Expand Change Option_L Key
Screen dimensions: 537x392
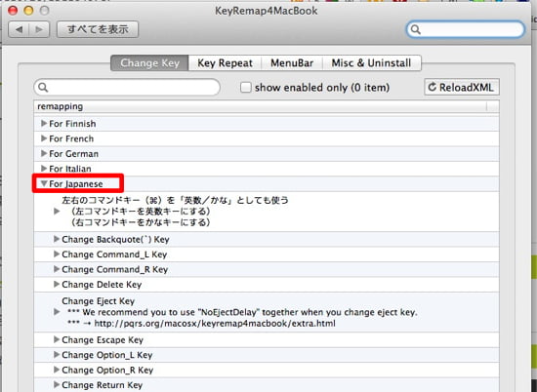(57, 355)
